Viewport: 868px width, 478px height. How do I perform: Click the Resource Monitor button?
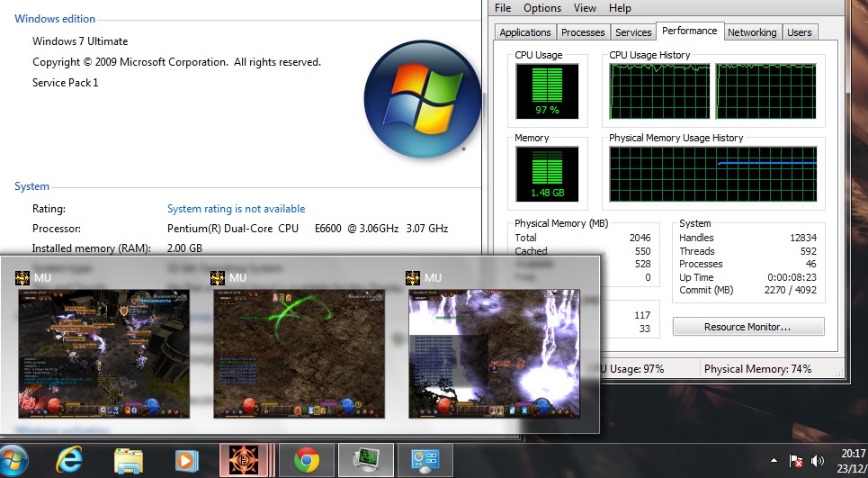point(747,327)
